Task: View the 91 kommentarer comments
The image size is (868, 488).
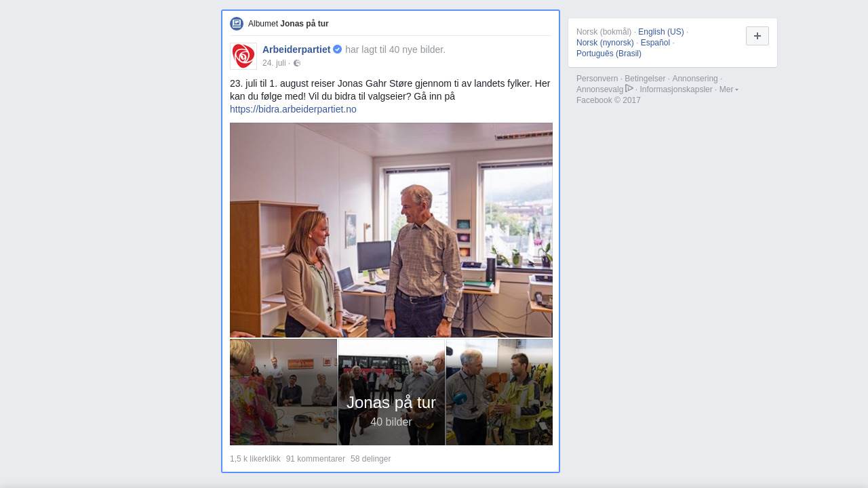Action: pyautogui.click(x=315, y=459)
